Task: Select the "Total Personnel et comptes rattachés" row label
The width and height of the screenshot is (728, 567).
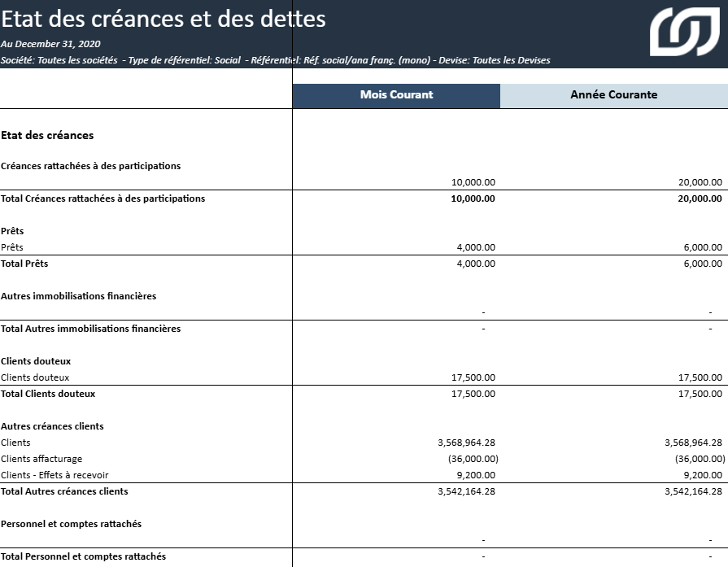Action: coord(84,556)
